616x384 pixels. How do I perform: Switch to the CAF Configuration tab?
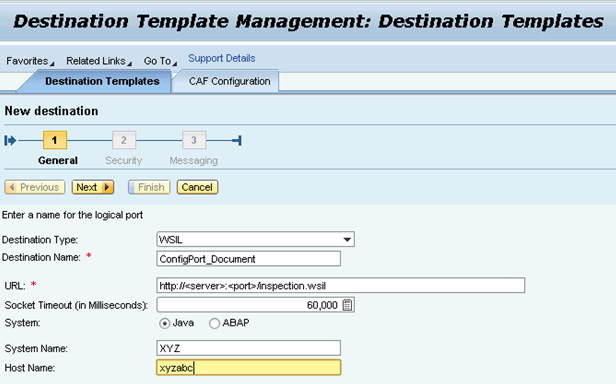[x=229, y=81]
